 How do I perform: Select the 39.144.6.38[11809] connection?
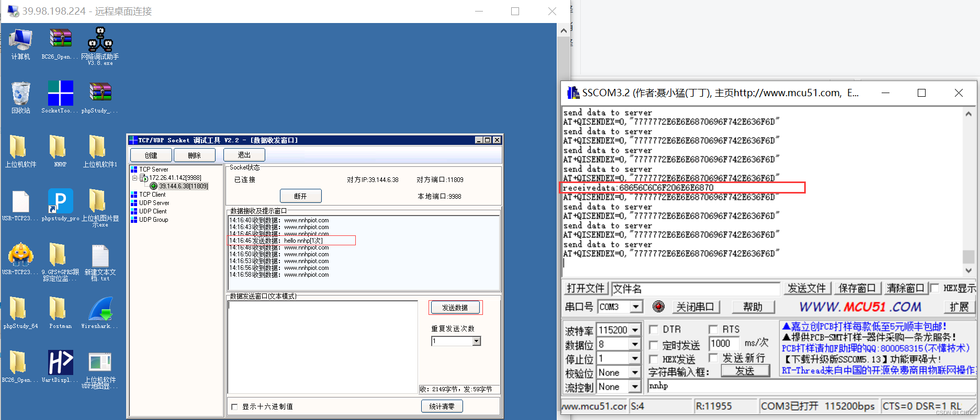[x=184, y=186]
